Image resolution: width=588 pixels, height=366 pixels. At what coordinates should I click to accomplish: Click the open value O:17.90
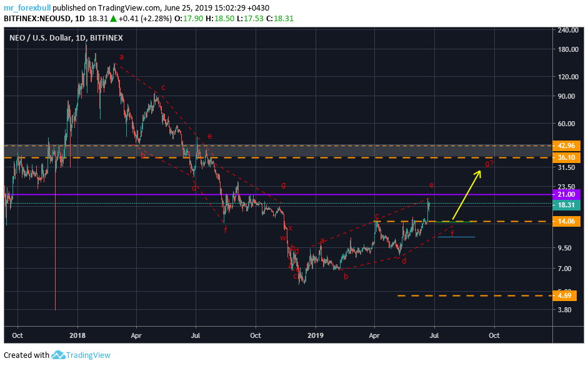(189, 18)
